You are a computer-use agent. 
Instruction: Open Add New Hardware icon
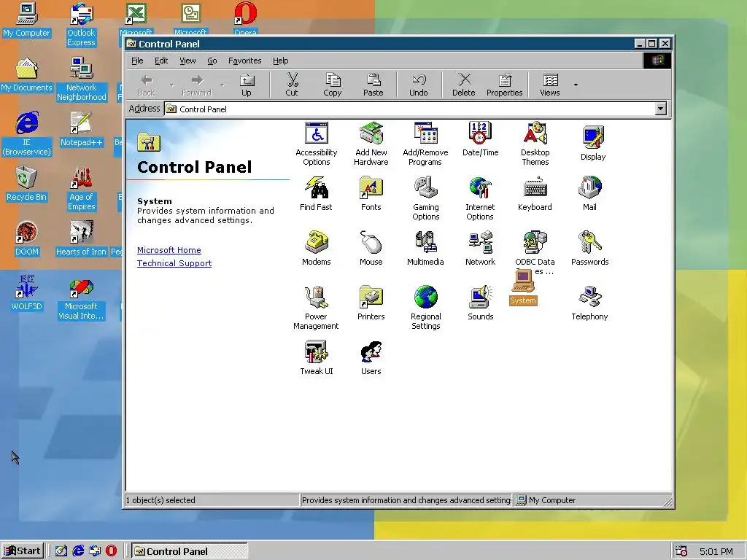tap(371, 144)
